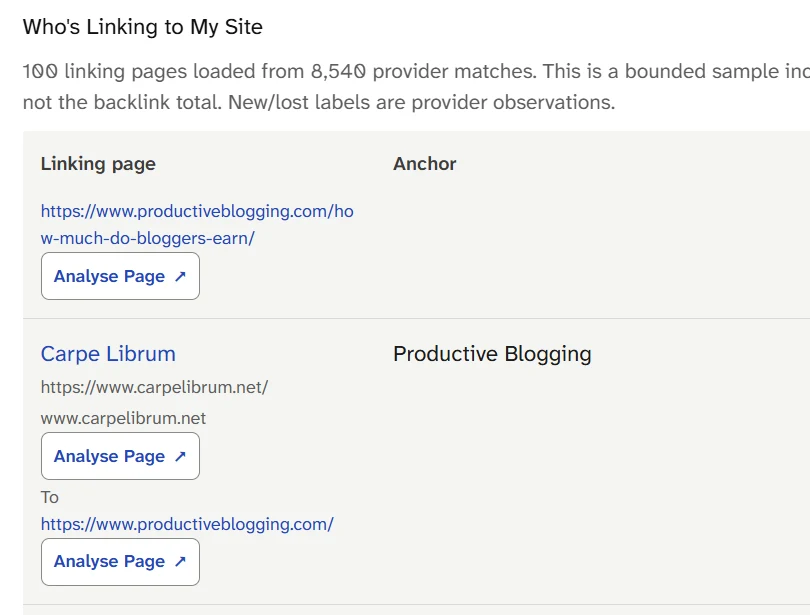Open the https://www.productiveblogging.com/ target link

coord(187,524)
